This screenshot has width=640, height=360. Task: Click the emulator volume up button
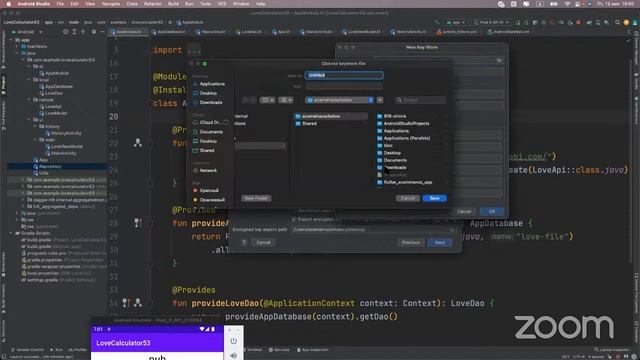(234, 356)
